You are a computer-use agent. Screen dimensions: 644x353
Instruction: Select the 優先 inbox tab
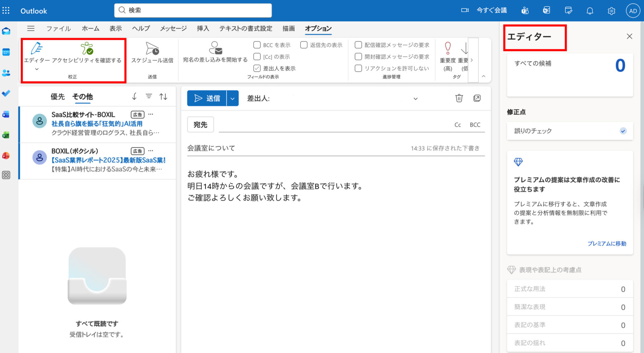[x=58, y=97]
